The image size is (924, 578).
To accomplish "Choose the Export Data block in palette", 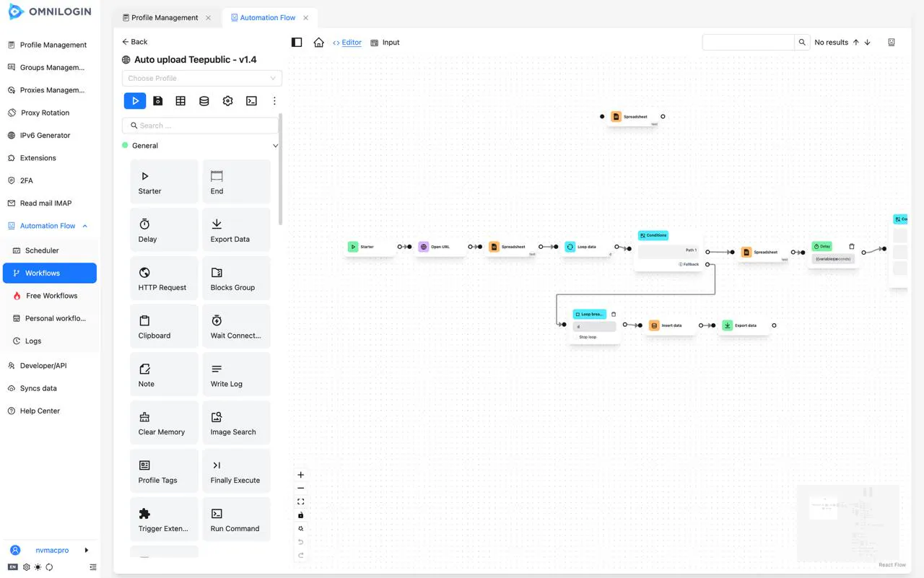I will point(236,229).
